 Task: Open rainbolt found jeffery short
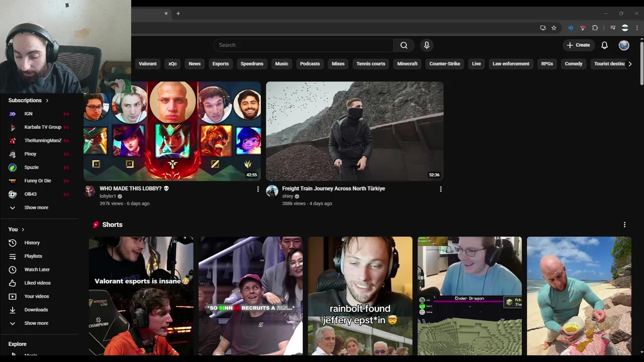point(360,296)
